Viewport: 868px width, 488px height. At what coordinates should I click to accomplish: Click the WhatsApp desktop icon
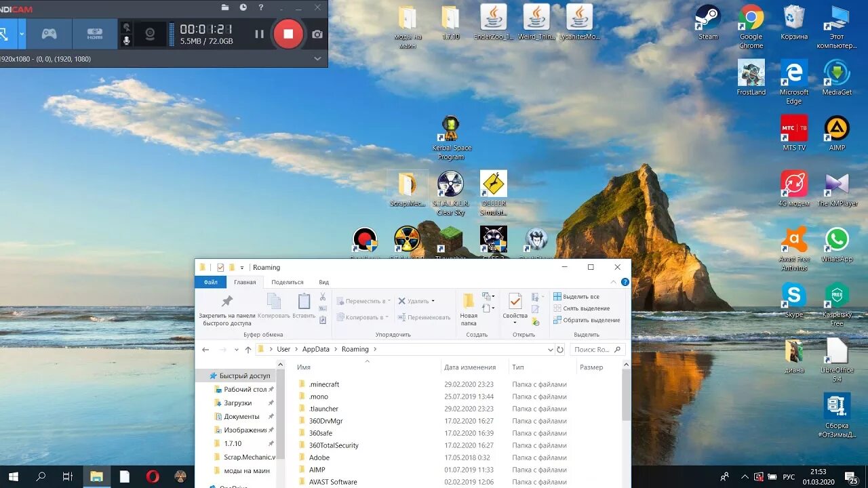tap(837, 244)
